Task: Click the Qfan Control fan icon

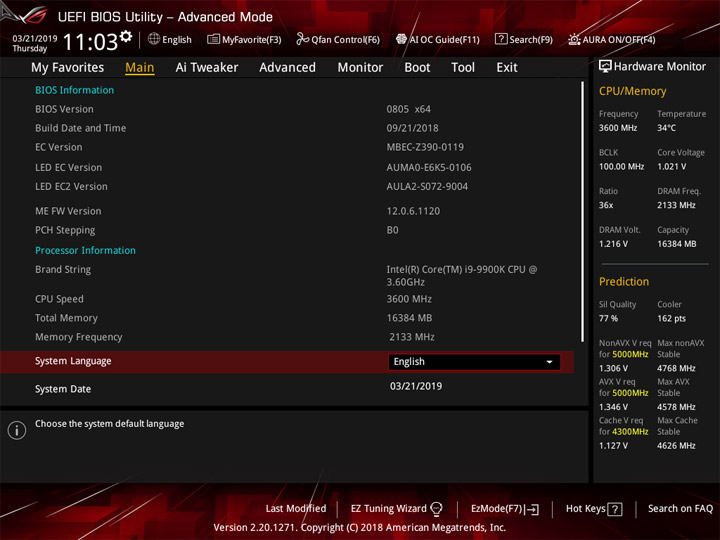Action: point(302,39)
